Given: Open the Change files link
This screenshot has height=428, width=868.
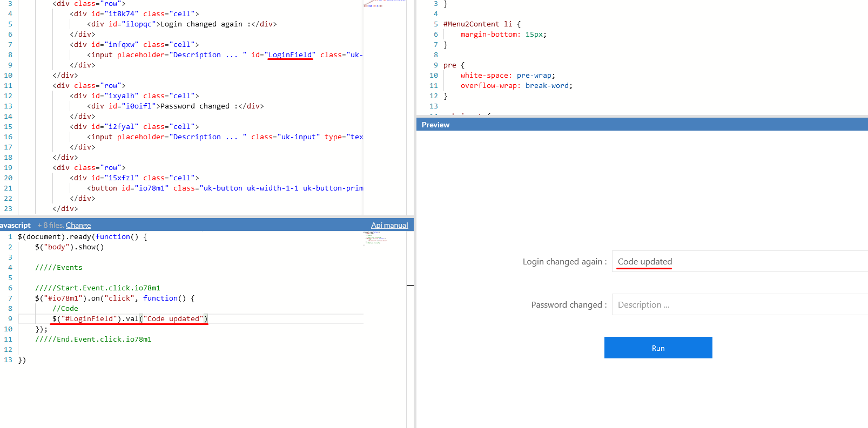Looking at the screenshot, I should pos(78,225).
